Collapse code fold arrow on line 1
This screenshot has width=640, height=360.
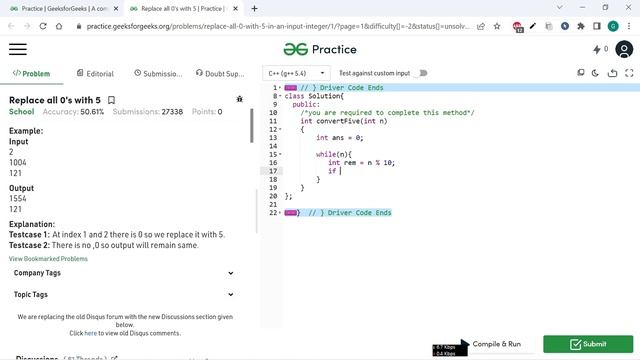280,88
